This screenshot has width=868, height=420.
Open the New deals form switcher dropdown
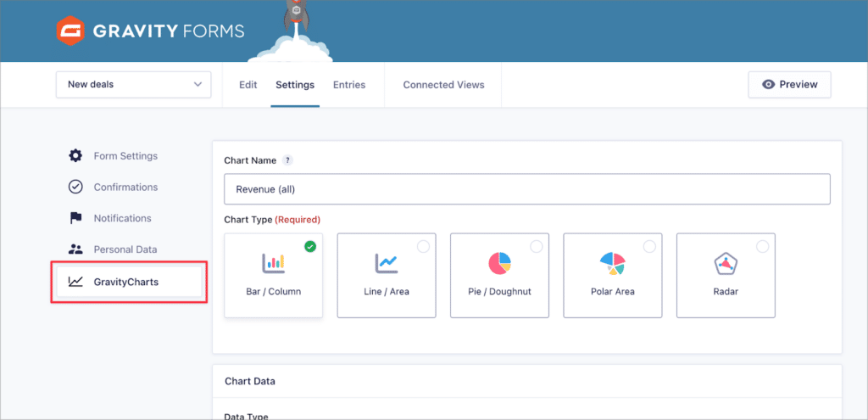(133, 85)
